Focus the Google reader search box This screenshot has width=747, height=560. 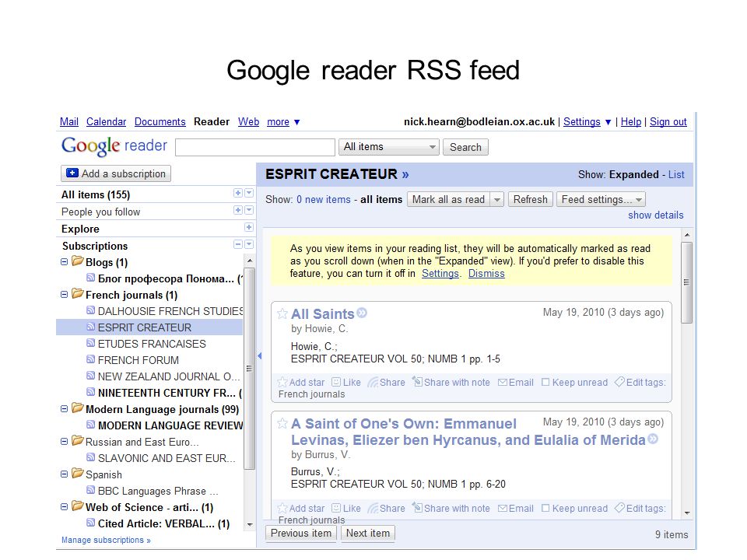pos(255,147)
